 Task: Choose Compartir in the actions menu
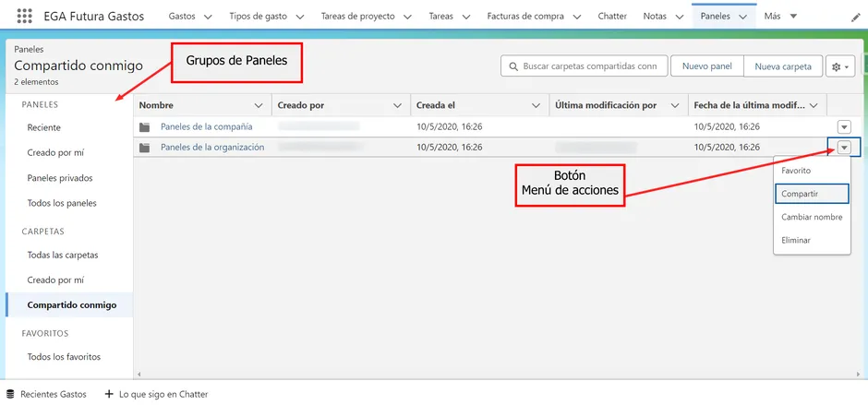point(812,194)
